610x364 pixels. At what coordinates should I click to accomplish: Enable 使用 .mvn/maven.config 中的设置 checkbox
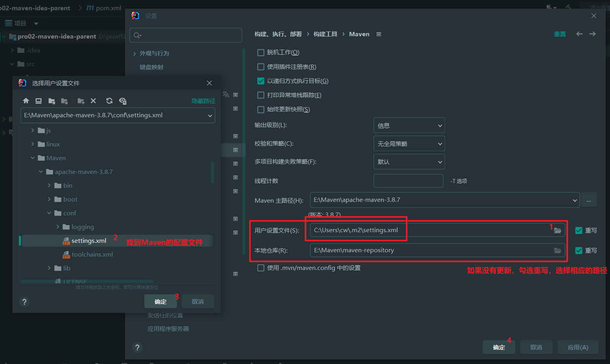(x=261, y=268)
